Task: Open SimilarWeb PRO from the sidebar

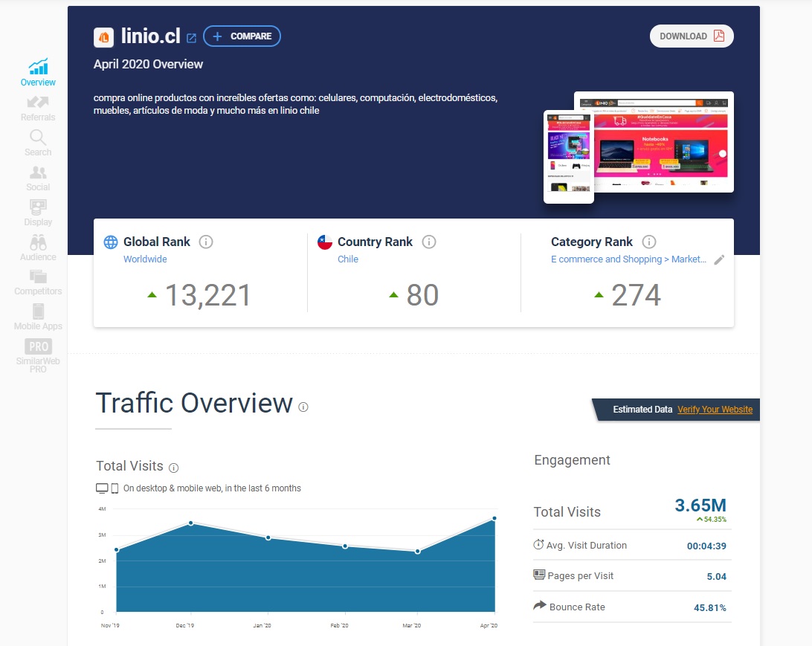Action: tap(38, 355)
